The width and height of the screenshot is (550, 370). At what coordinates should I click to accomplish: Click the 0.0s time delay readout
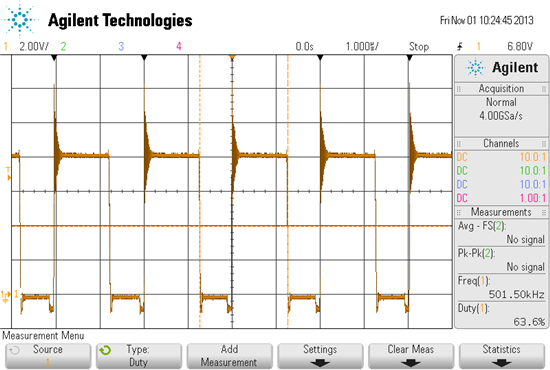tap(304, 46)
